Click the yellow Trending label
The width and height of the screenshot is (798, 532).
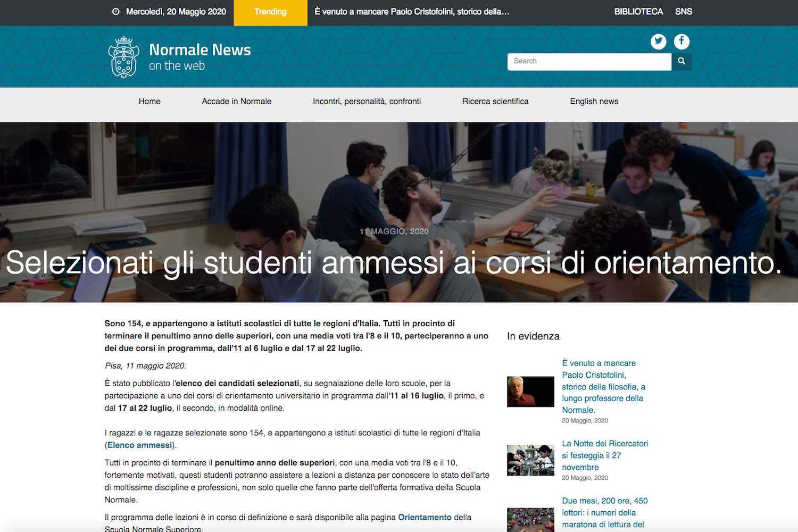270,12
